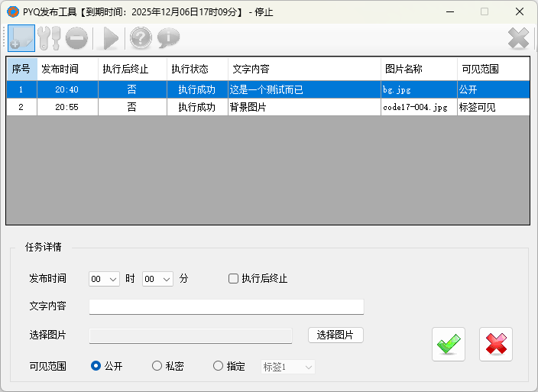Select the 指定 visibility radio button

point(219,366)
